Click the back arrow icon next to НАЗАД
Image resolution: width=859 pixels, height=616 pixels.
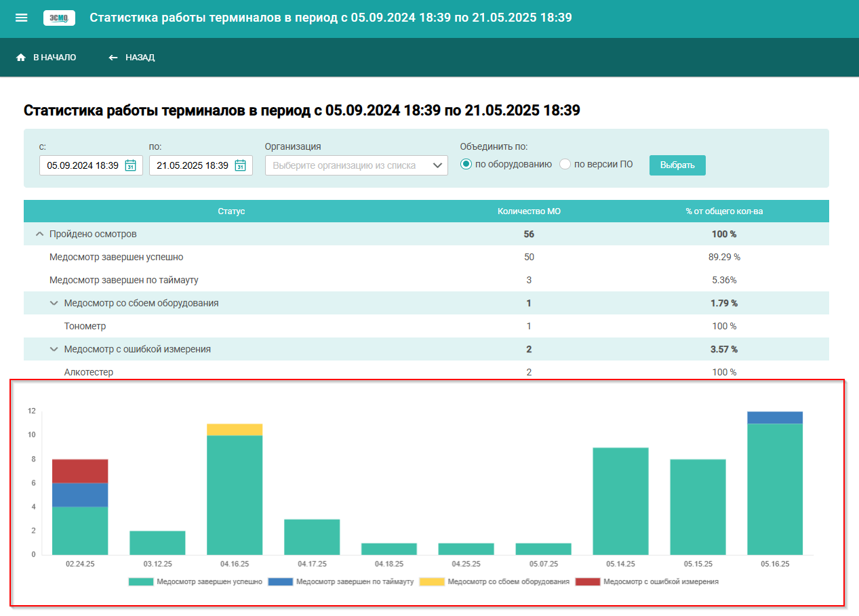(113, 58)
